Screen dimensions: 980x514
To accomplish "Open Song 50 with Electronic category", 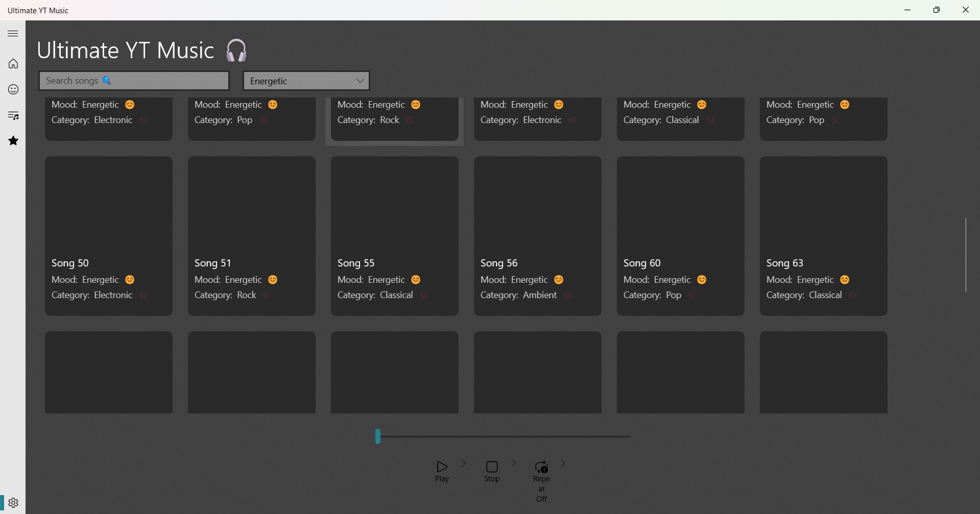I will click(108, 236).
